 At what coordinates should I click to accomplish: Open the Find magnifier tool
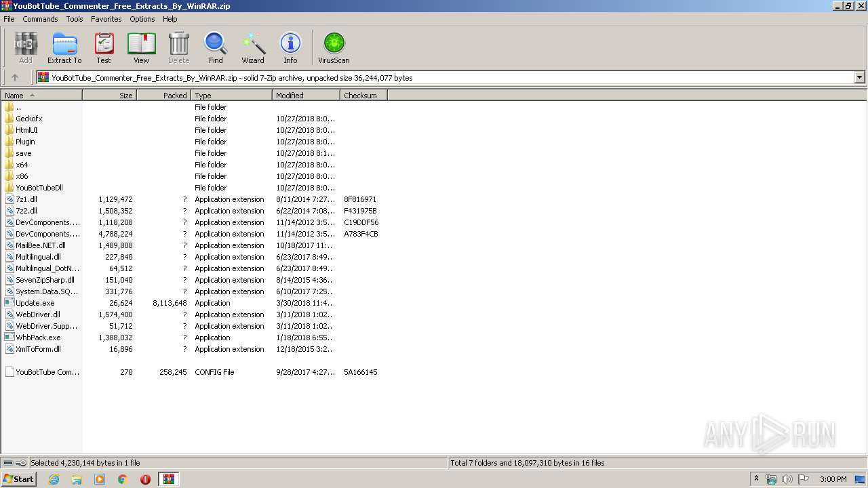(x=216, y=48)
